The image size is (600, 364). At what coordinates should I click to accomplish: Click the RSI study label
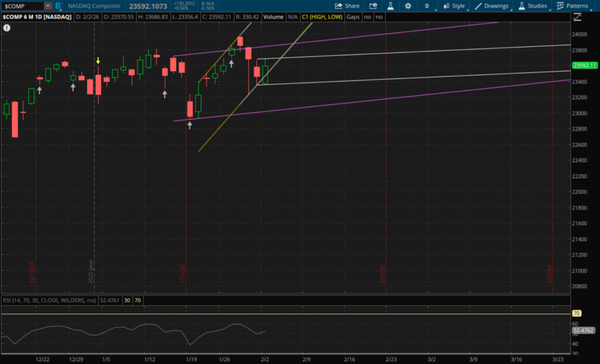click(x=48, y=300)
